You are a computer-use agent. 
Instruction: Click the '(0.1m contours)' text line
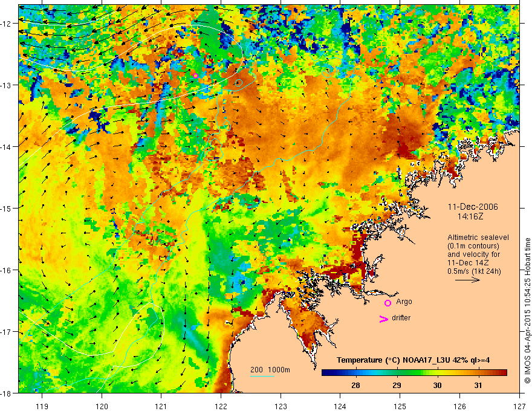[x=473, y=246]
